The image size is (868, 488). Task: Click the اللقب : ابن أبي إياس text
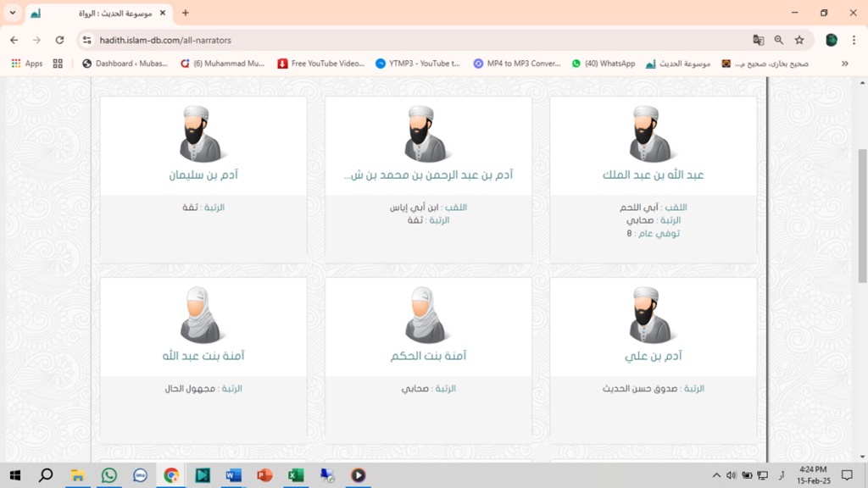[x=428, y=208]
